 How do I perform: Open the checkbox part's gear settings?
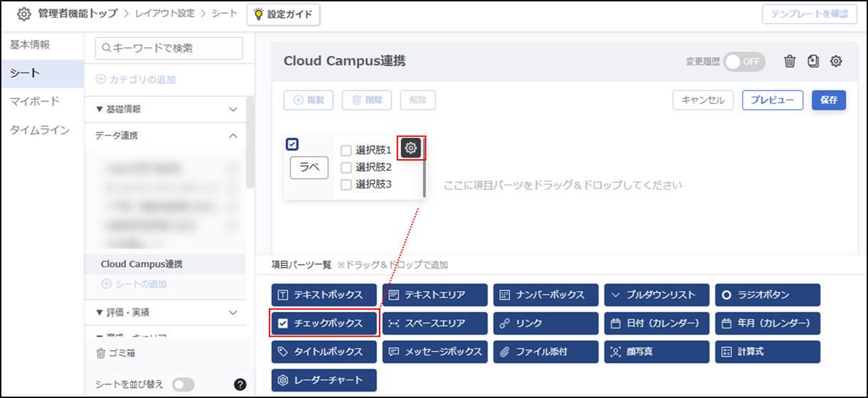point(411,148)
